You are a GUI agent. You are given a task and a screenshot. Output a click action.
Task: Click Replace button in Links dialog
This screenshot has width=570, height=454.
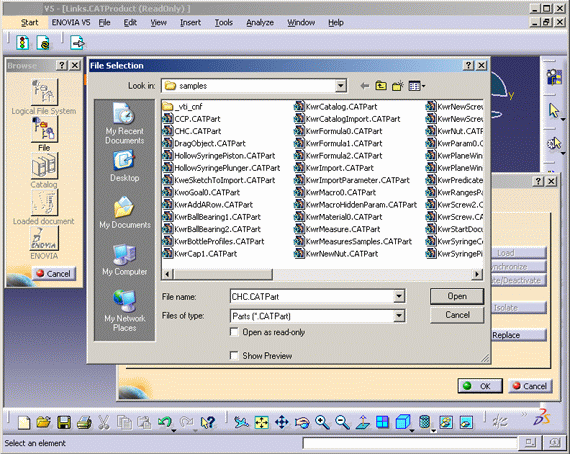click(518, 335)
